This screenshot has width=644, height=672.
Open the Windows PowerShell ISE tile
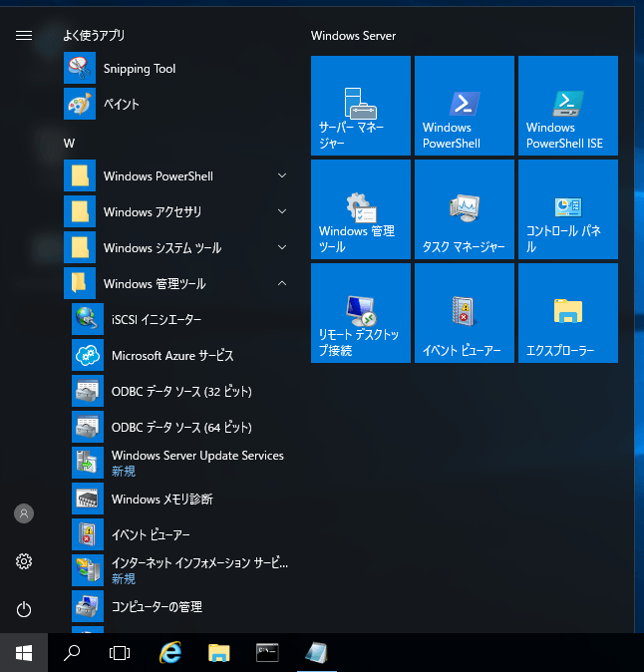pos(568,106)
